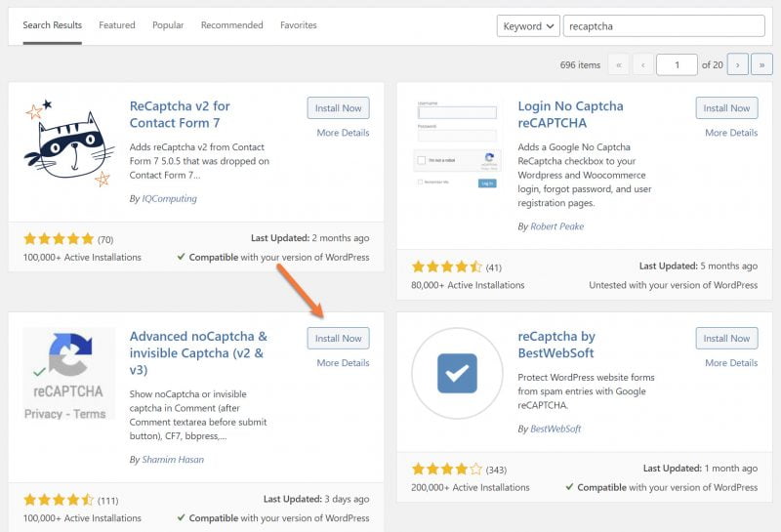Screen dimensions: 781x532
Task: Click the plugin search field containing recaptcha
Action: coord(664,26)
